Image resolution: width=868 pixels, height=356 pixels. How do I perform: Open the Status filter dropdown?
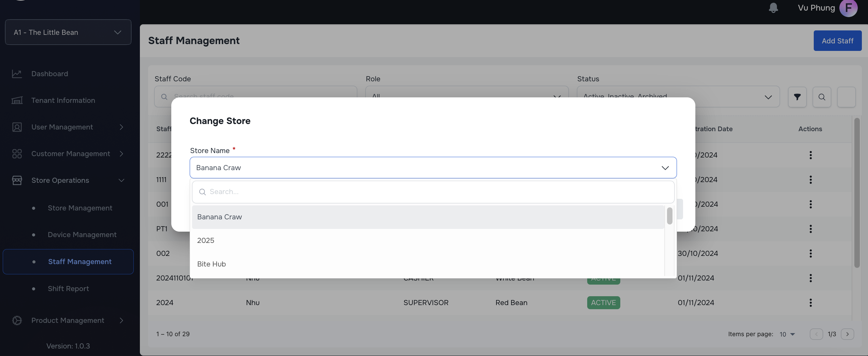[x=768, y=97]
